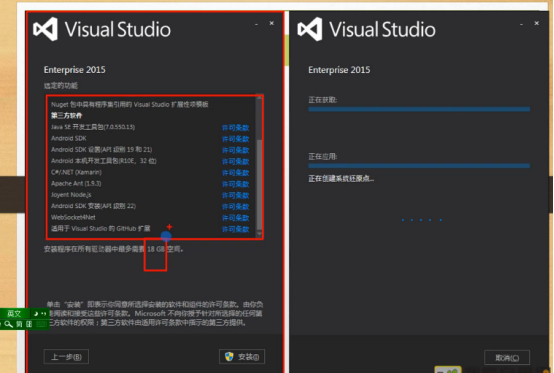The height and width of the screenshot is (373, 554).
Task: Open license terms for WebSocket4Net
Action: 235,218
